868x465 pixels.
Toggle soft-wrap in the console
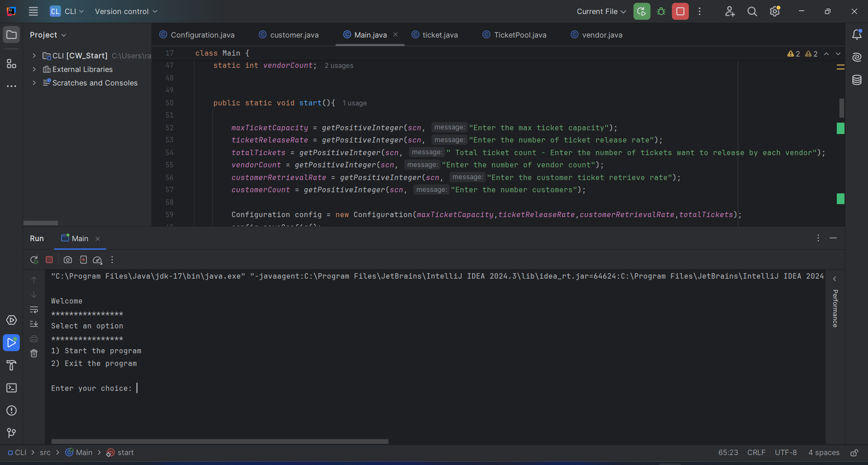pyautogui.click(x=34, y=310)
